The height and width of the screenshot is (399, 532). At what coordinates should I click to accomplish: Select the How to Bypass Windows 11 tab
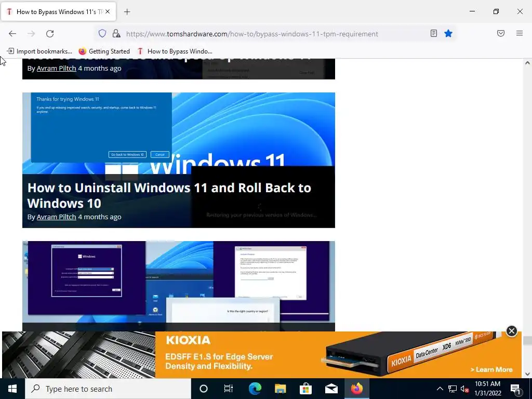(58, 12)
